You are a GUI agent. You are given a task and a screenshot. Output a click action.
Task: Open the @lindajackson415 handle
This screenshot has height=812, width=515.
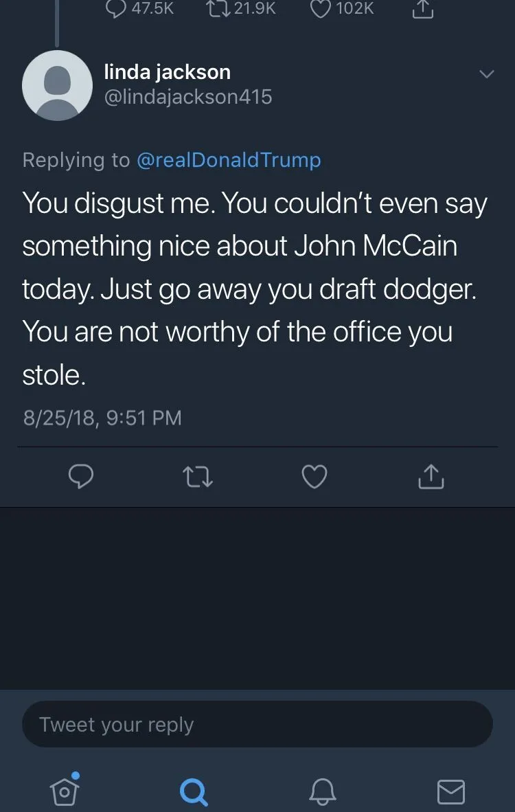pos(187,97)
